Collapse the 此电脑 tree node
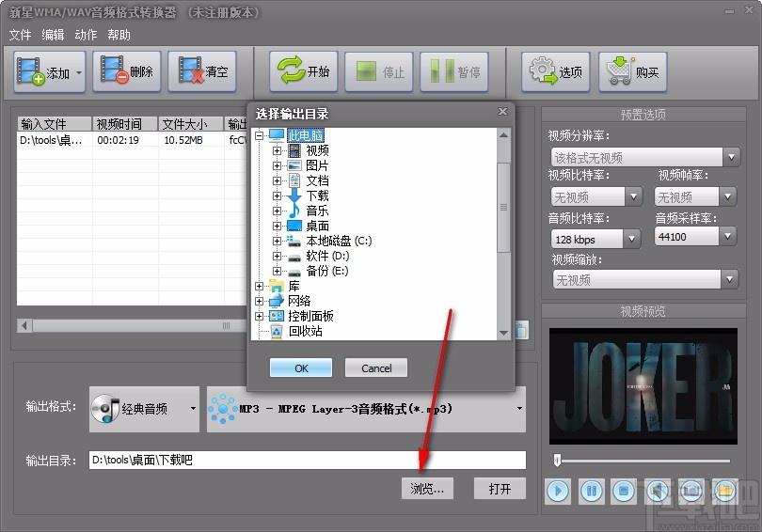 (x=260, y=135)
